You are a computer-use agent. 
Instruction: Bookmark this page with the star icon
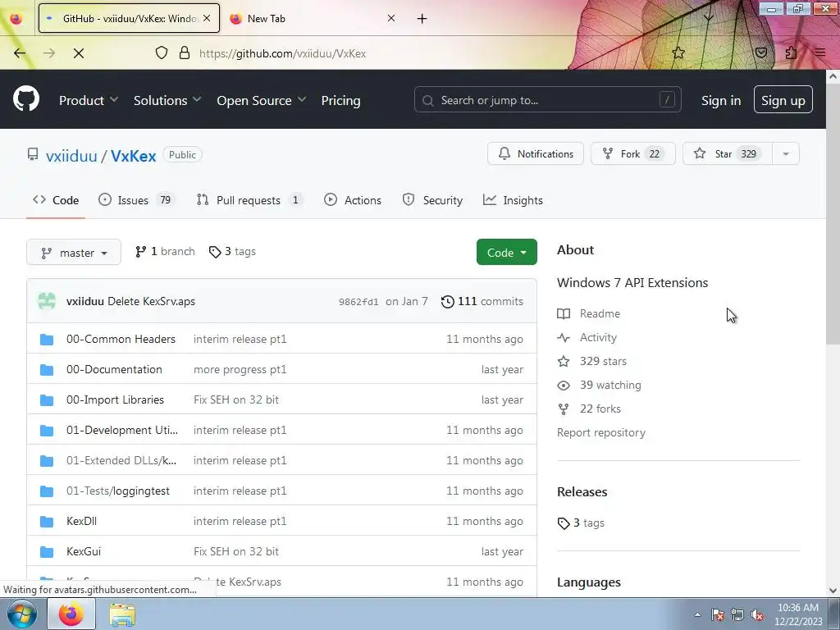(678, 52)
